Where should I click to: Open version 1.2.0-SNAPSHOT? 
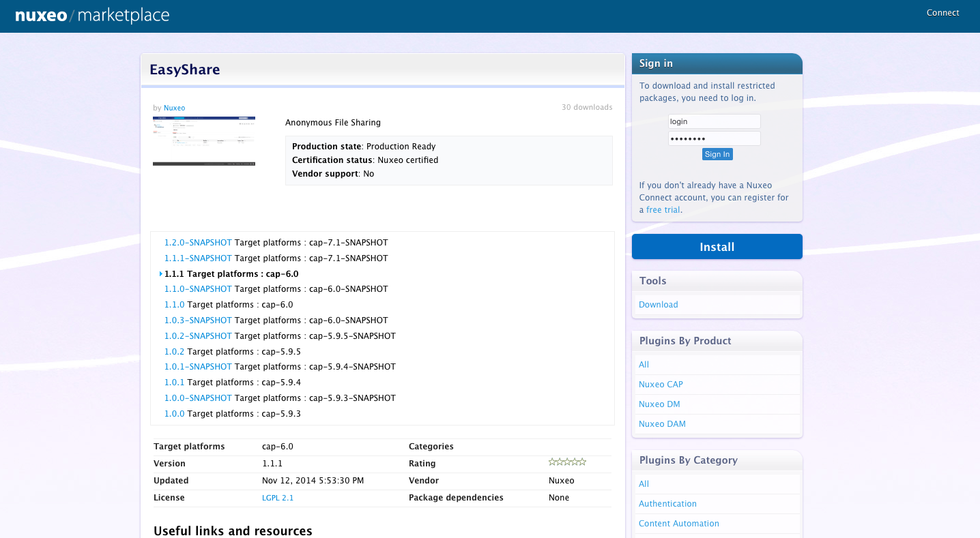[198, 243]
